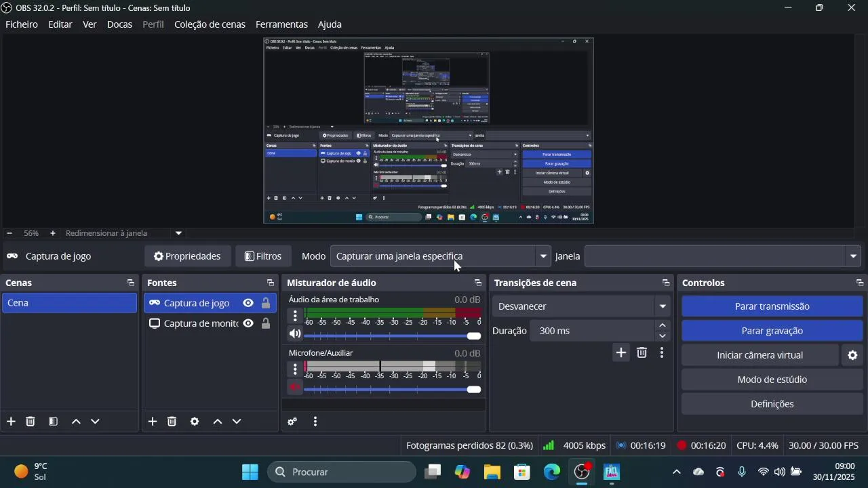Open transition properties three-dots icon
Viewport: 868px width, 488px height.
click(662, 352)
